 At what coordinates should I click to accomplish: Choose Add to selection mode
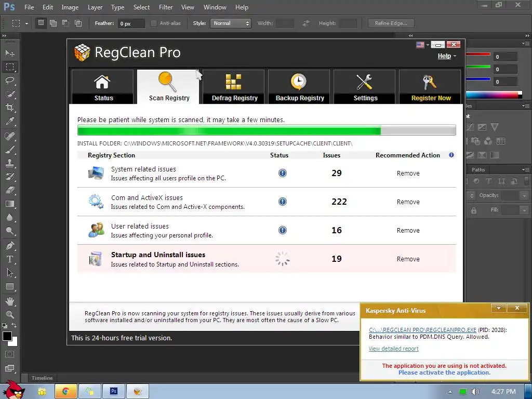[54, 23]
